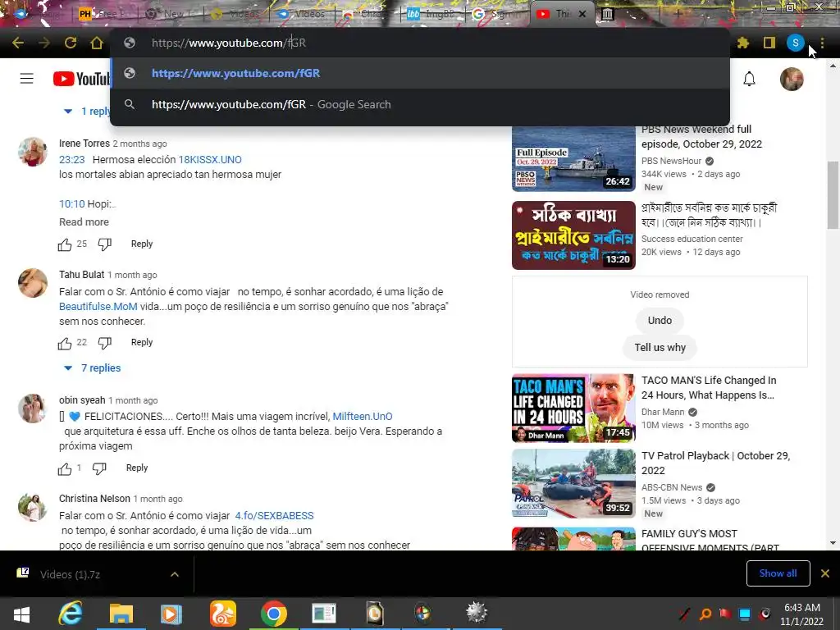
Task: Open Videos (1).7z download options chevron
Action: tap(175, 574)
